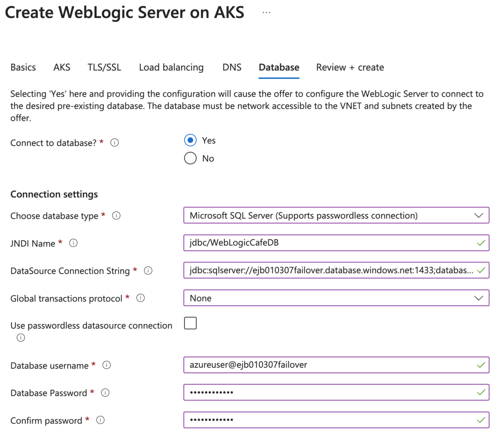Expand Global transactions protocol dropdown
Viewport: 504px width, 440px height.
click(336, 298)
